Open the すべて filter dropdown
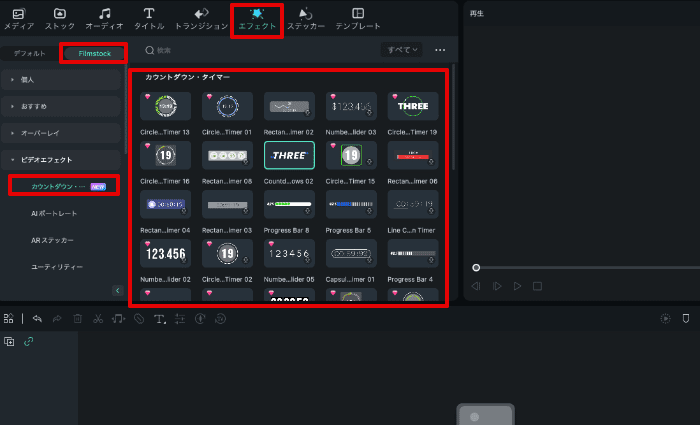 click(x=402, y=50)
